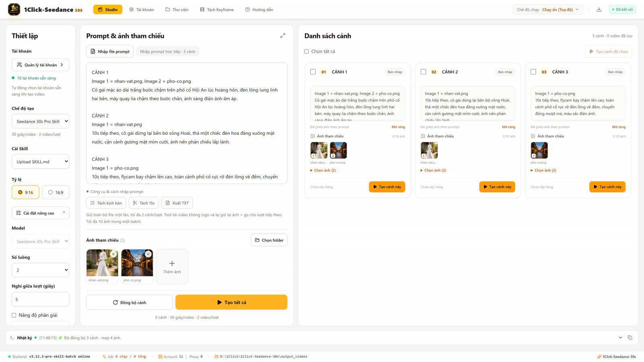Check the Chọn tất cả checkbox
This screenshot has width=644, height=362.
coord(307,51)
